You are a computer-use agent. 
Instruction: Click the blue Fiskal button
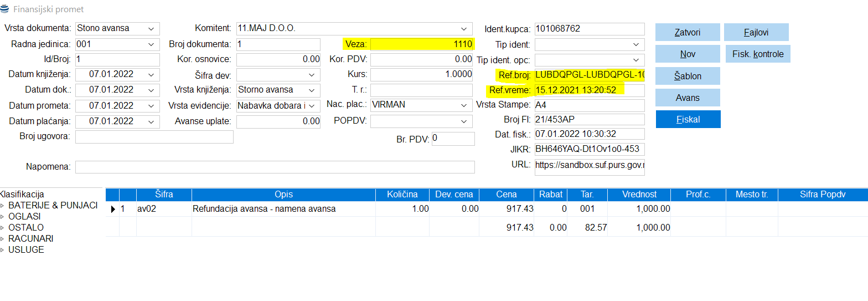(x=688, y=119)
